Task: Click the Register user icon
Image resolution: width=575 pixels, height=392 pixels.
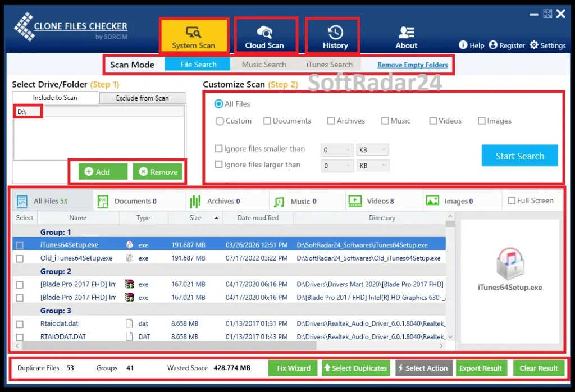Action: coord(493,45)
